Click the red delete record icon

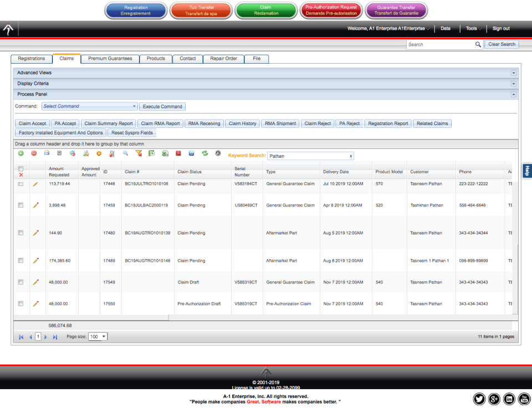(34, 153)
